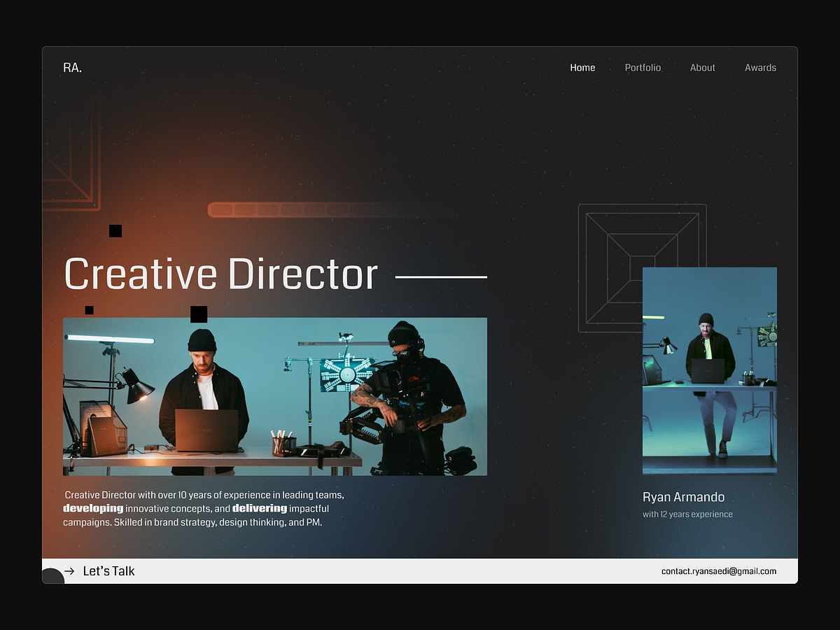
Task: Click the black square marker above Creative Director
Action: coord(115,230)
